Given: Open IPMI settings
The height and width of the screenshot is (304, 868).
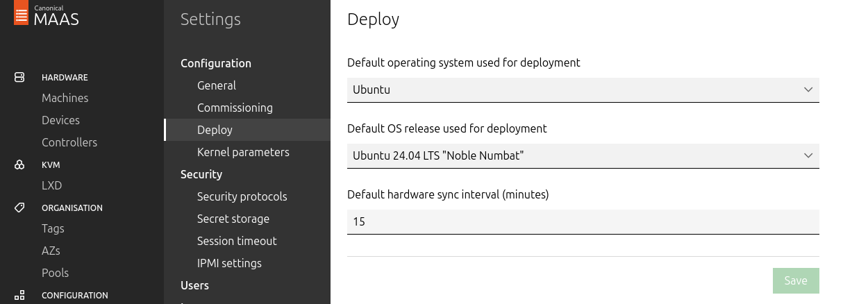Looking at the screenshot, I should pos(229,263).
